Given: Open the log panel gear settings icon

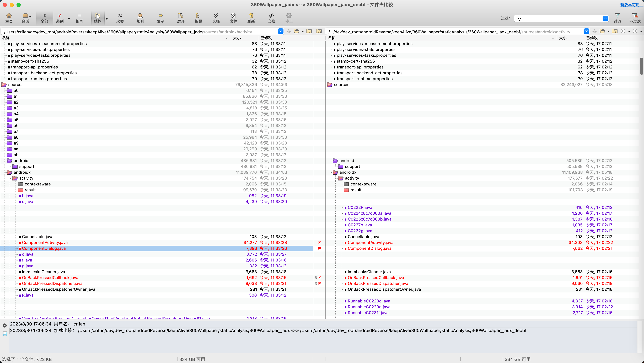Looking at the screenshot, I should pyautogui.click(x=5, y=325).
